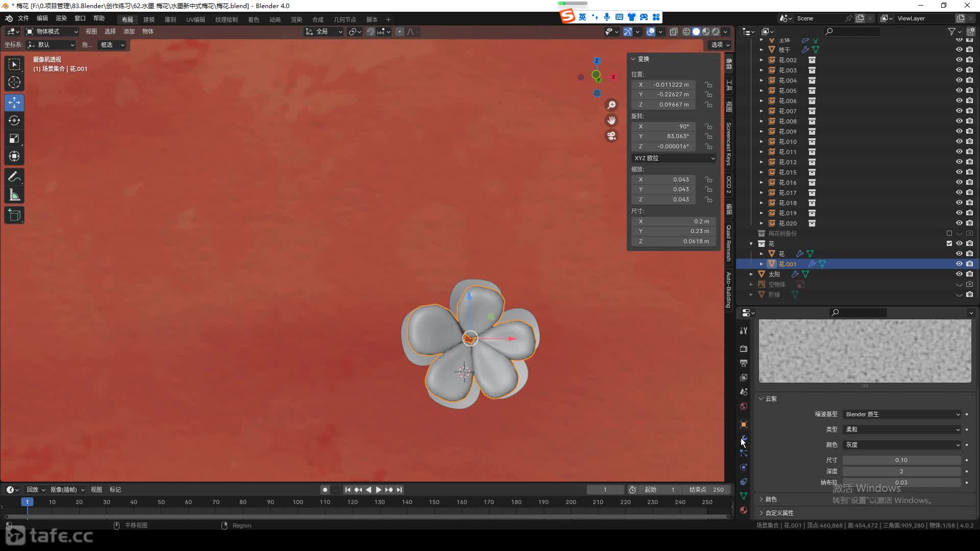Adjust the 纳布拉 0.03 slider

pos(901,483)
